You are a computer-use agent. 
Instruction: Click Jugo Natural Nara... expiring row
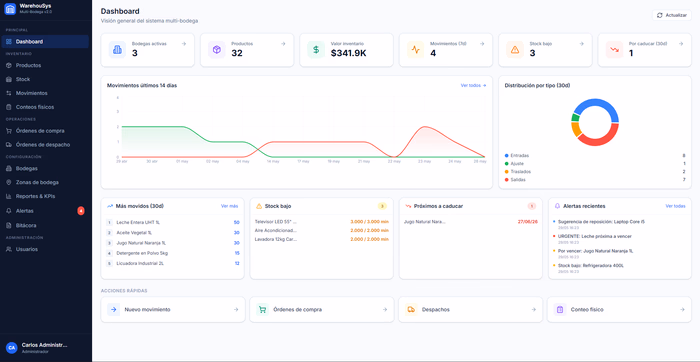[471, 221]
